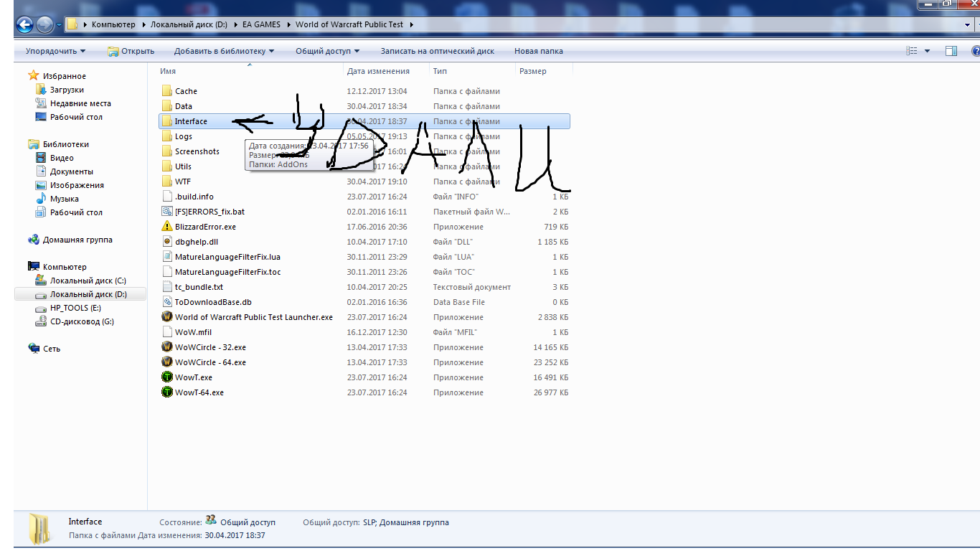Toggle the preview pane icon

(x=951, y=51)
